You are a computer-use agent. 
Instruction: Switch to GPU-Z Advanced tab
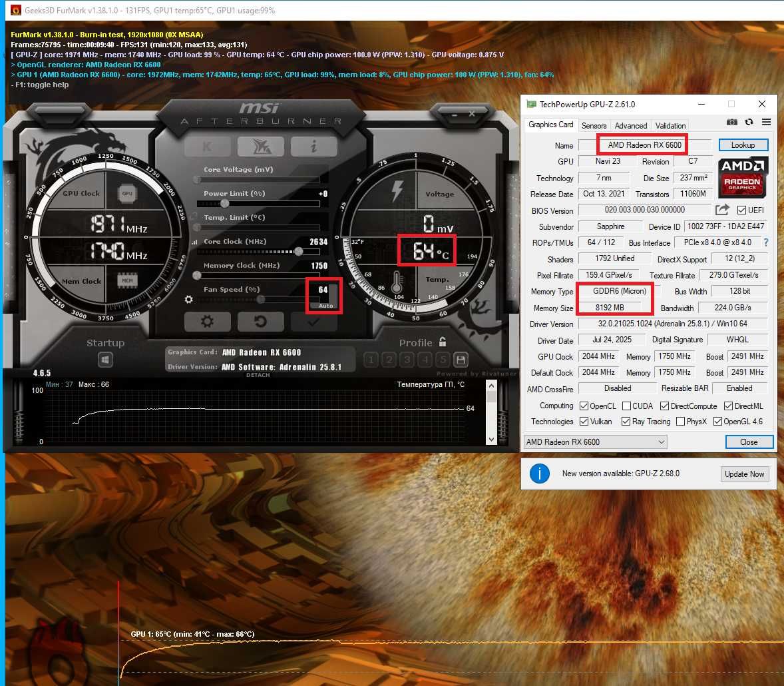coord(630,126)
